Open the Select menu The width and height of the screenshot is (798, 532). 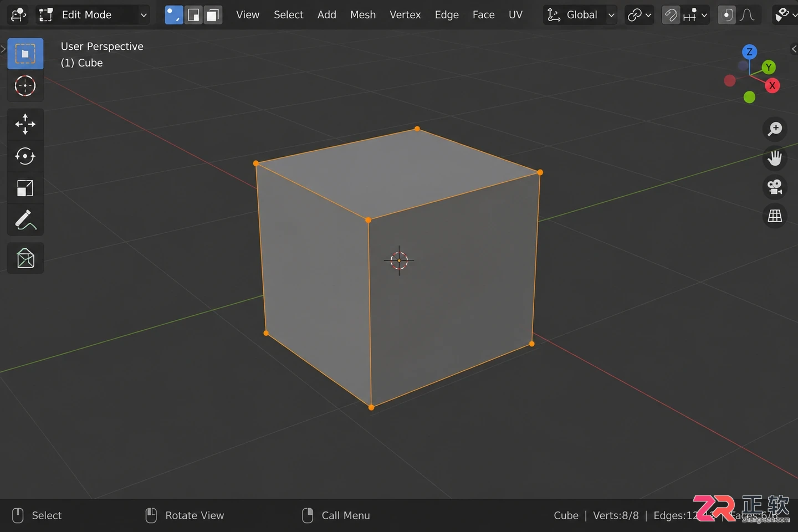click(x=289, y=15)
